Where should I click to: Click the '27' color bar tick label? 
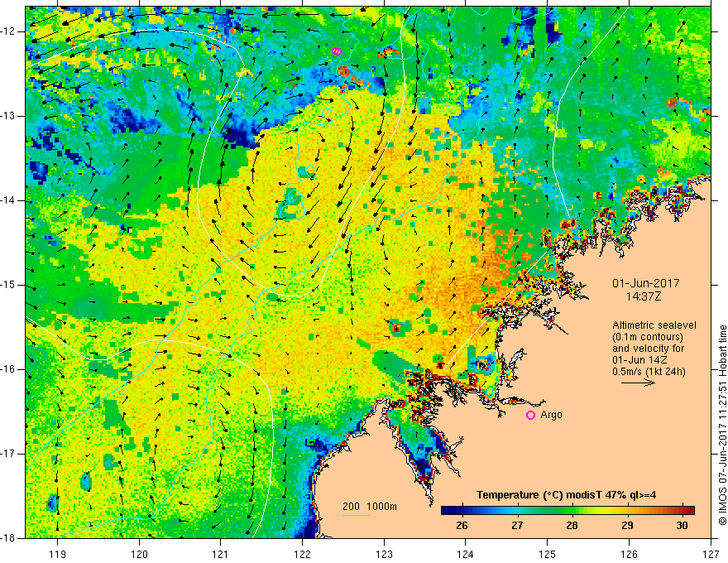517,526
